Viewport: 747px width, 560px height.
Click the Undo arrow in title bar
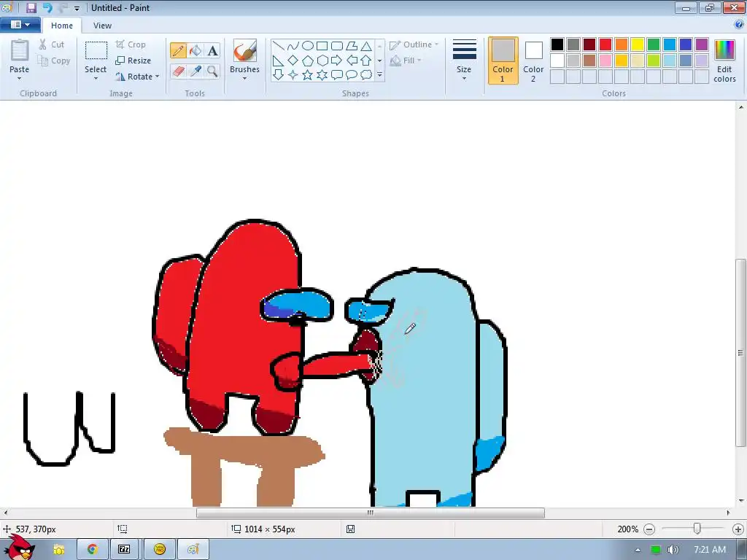click(47, 7)
